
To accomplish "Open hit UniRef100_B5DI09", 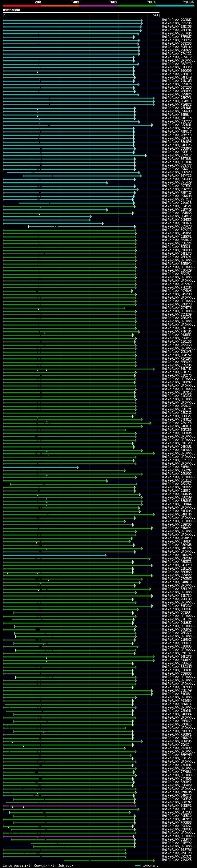I will pyautogui.click(x=177, y=690).
